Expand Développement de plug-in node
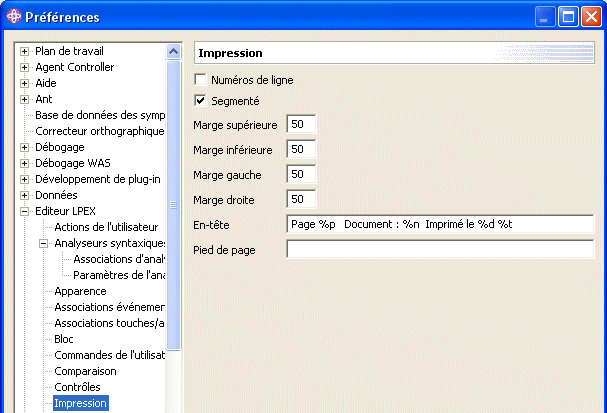This screenshot has width=607, height=413. point(24,179)
